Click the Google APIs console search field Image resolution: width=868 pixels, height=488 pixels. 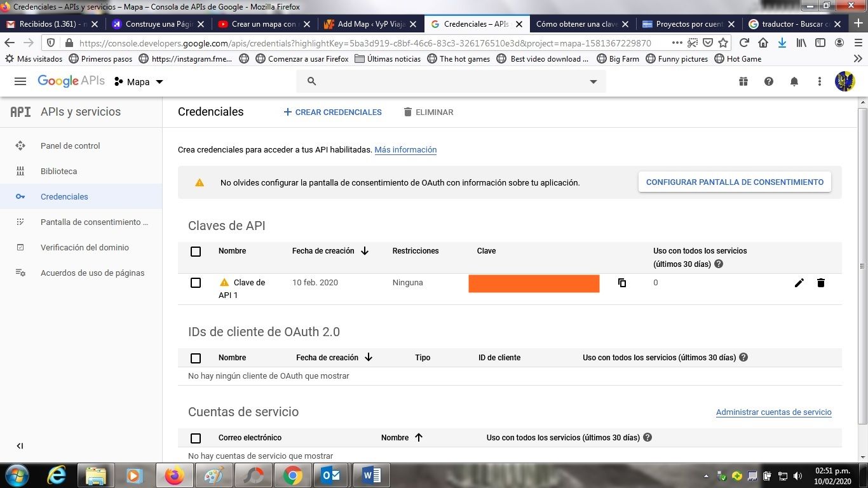451,81
